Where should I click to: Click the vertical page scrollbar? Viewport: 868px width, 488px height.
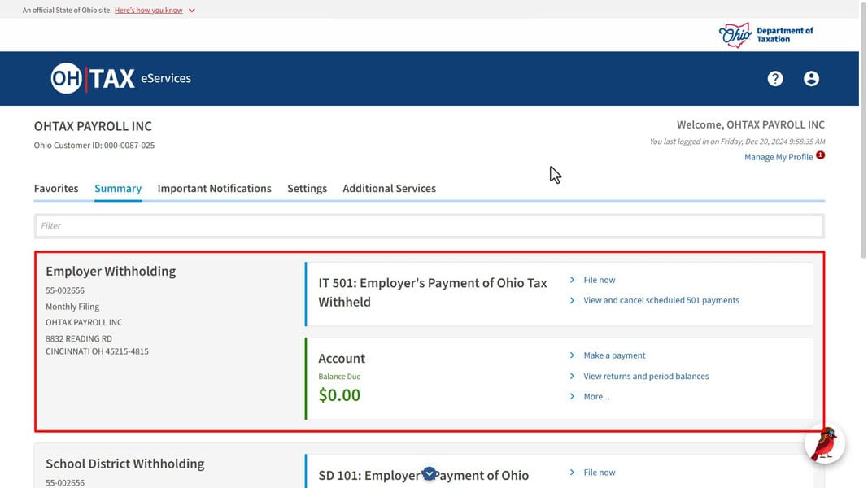[863, 130]
